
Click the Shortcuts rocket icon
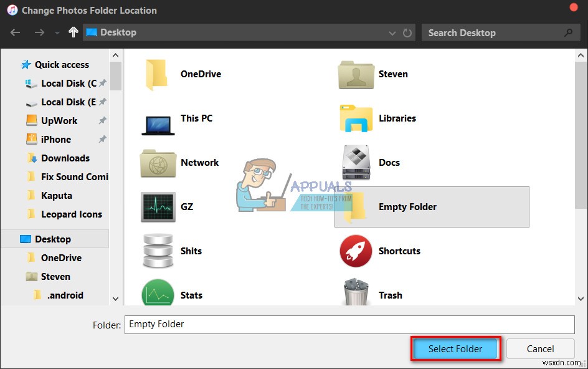click(356, 251)
